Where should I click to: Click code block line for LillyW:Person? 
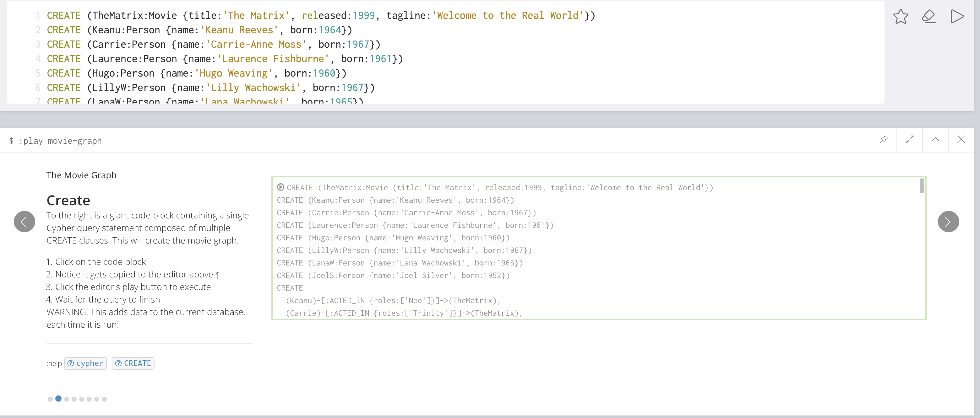404,250
